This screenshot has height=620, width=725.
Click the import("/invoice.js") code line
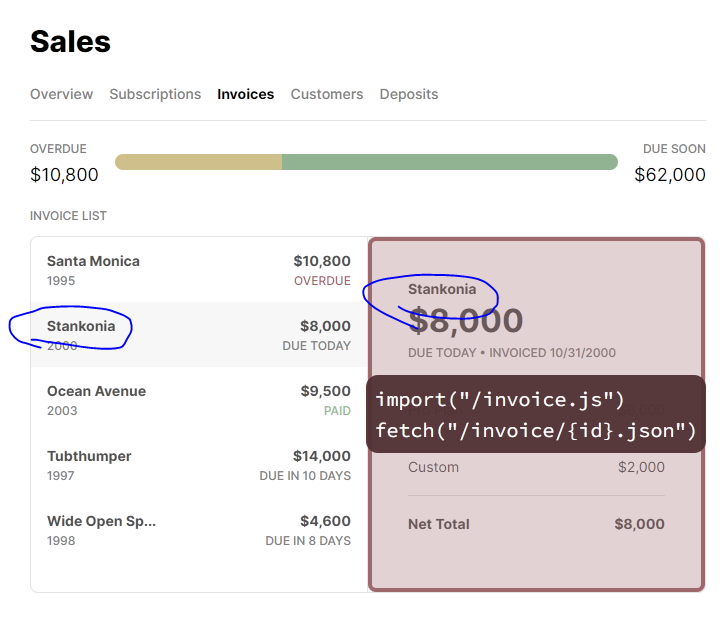click(499, 400)
